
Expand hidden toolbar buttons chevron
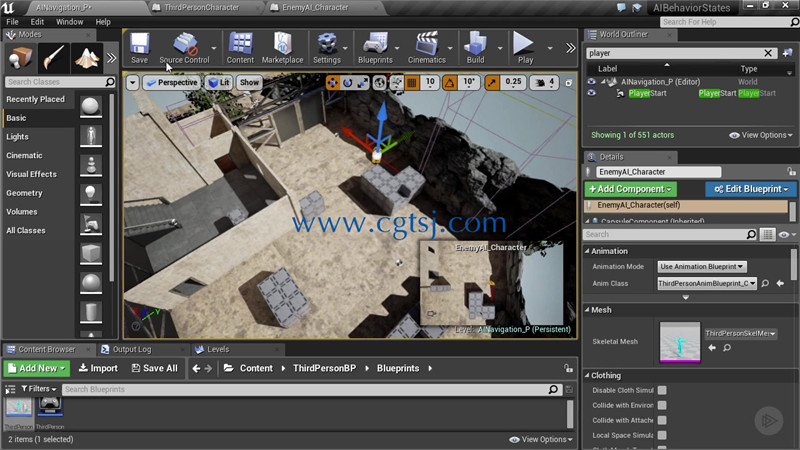tap(570, 48)
